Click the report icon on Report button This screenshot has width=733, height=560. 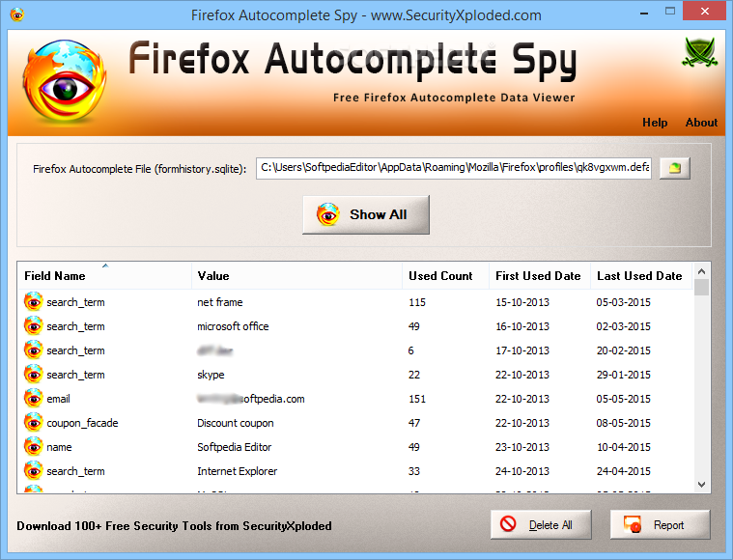coord(632,524)
